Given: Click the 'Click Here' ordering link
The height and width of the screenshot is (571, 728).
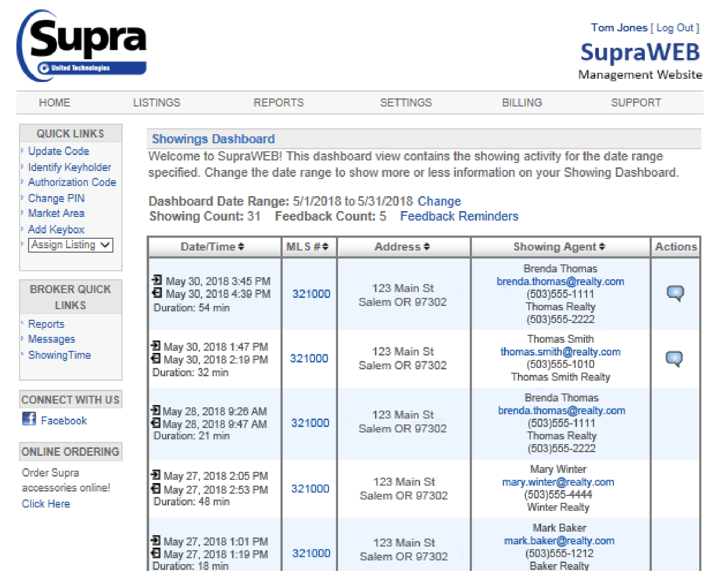Looking at the screenshot, I should pos(46,504).
